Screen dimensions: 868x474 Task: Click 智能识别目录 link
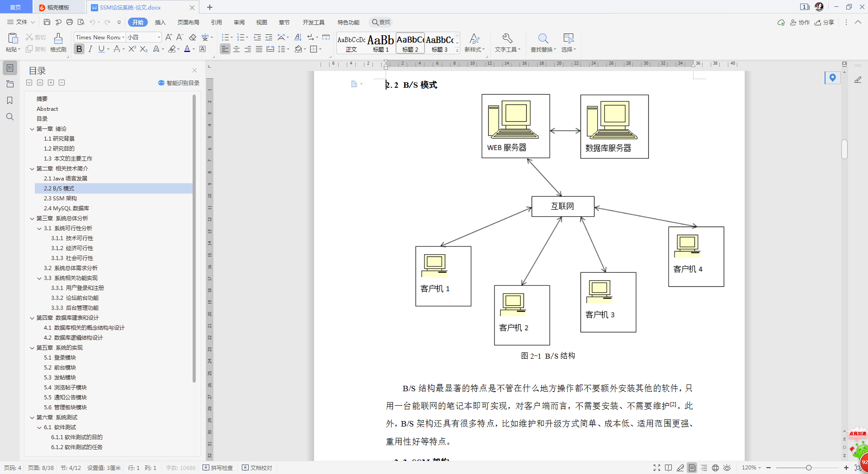pyautogui.click(x=179, y=83)
